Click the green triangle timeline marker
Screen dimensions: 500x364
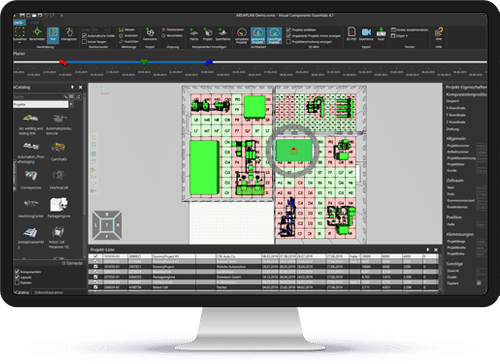[144, 62]
